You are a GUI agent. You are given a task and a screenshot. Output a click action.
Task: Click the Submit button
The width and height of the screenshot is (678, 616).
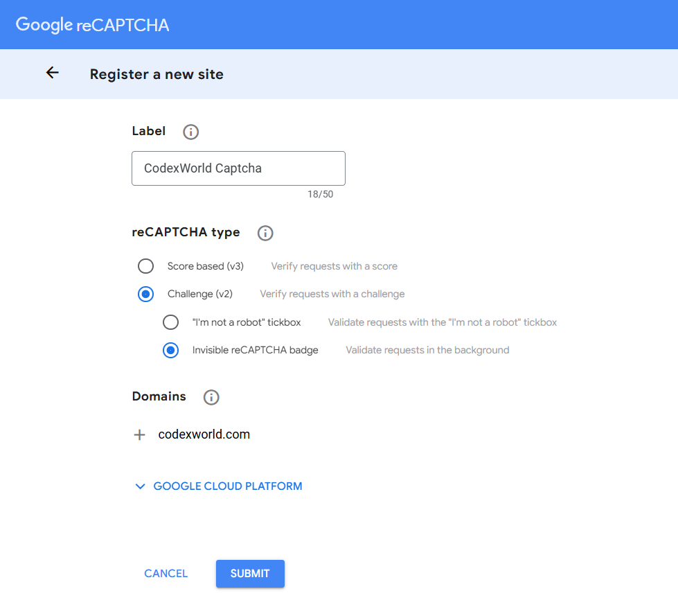(250, 574)
